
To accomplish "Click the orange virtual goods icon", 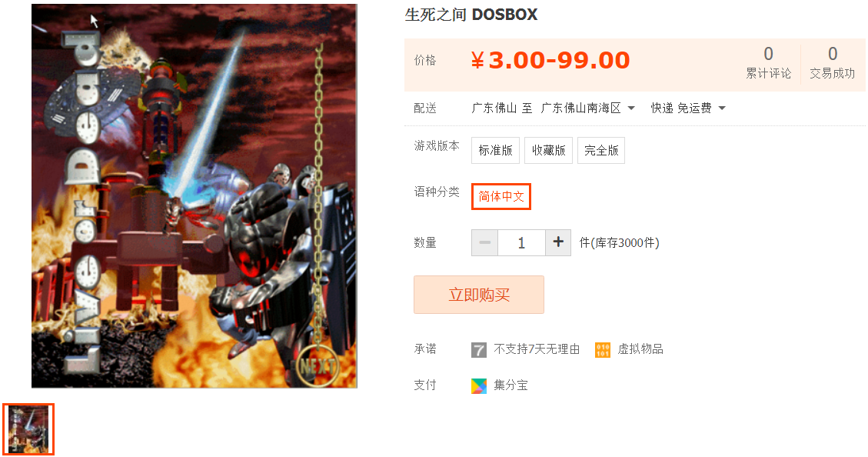I will pyautogui.click(x=602, y=350).
